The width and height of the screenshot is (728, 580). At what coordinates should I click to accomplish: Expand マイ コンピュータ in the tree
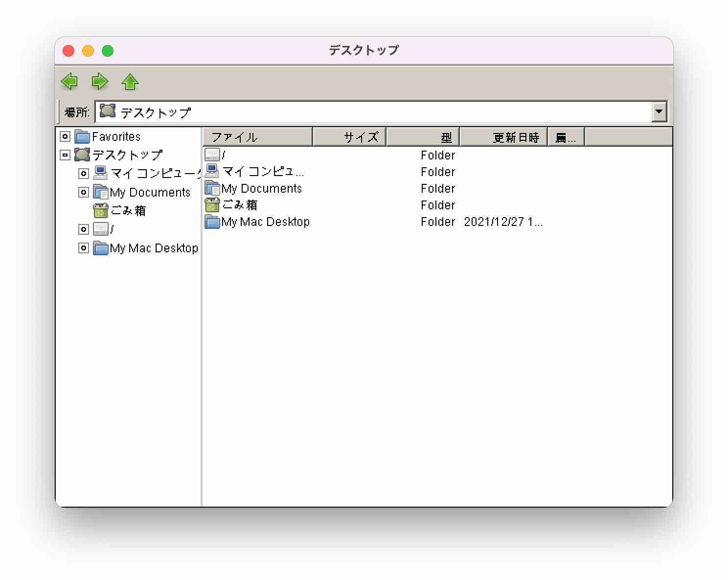[84, 174]
